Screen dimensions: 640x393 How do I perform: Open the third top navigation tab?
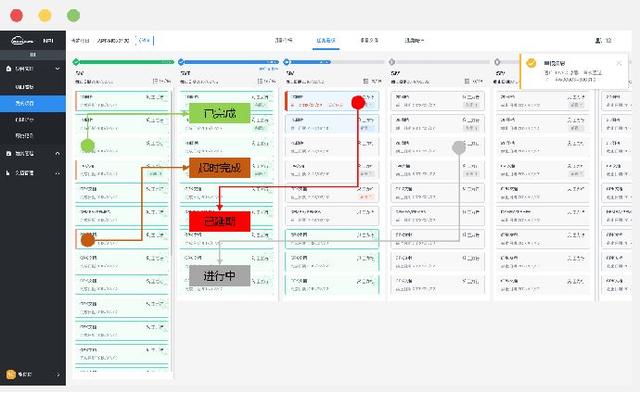369,40
